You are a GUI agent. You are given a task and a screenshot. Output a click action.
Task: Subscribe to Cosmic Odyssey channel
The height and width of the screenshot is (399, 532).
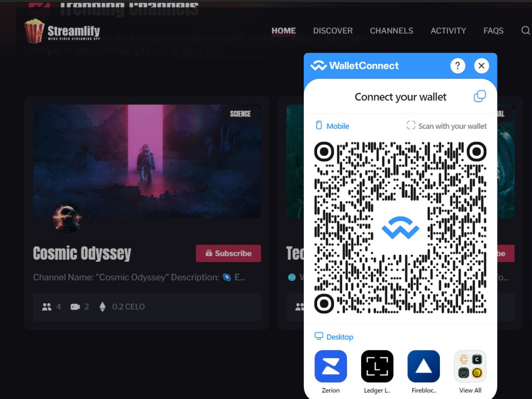click(x=228, y=253)
